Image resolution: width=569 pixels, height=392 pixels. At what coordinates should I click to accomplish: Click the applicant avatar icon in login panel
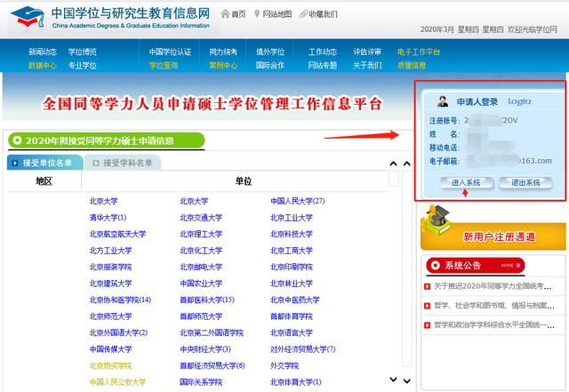pos(443,101)
